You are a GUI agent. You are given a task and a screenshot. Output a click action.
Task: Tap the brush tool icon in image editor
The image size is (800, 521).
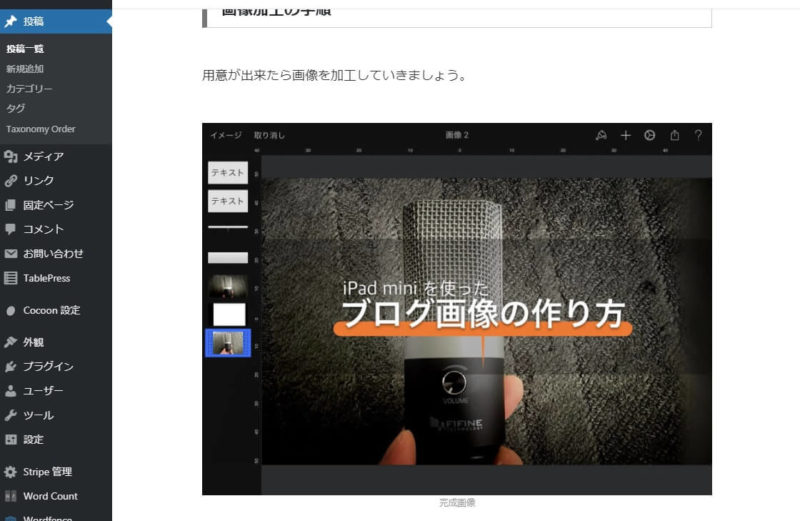601,135
